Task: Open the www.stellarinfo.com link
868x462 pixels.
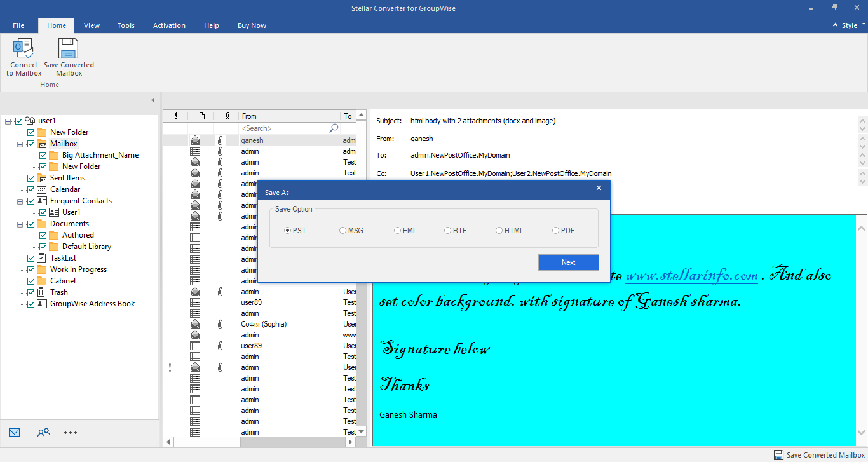Action: coord(691,275)
